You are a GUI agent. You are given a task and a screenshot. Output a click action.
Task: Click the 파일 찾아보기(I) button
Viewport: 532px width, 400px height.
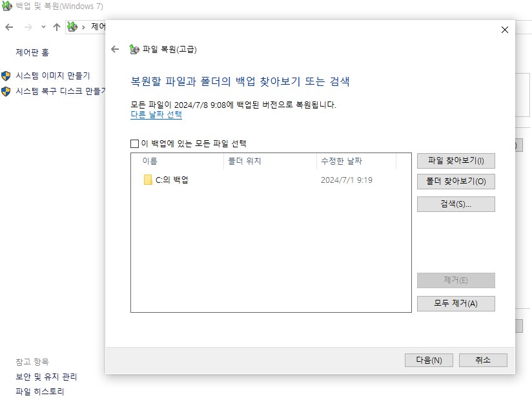(455, 161)
